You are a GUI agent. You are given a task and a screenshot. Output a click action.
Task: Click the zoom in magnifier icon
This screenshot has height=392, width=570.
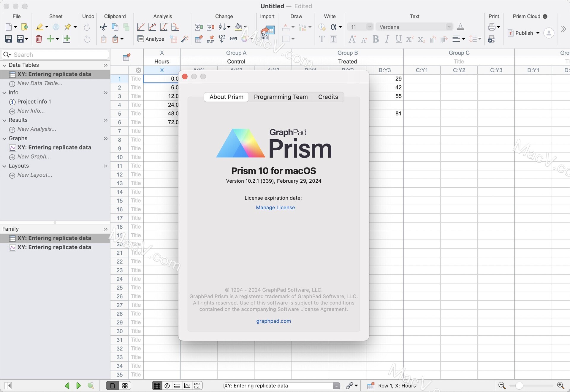coord(560,385)
